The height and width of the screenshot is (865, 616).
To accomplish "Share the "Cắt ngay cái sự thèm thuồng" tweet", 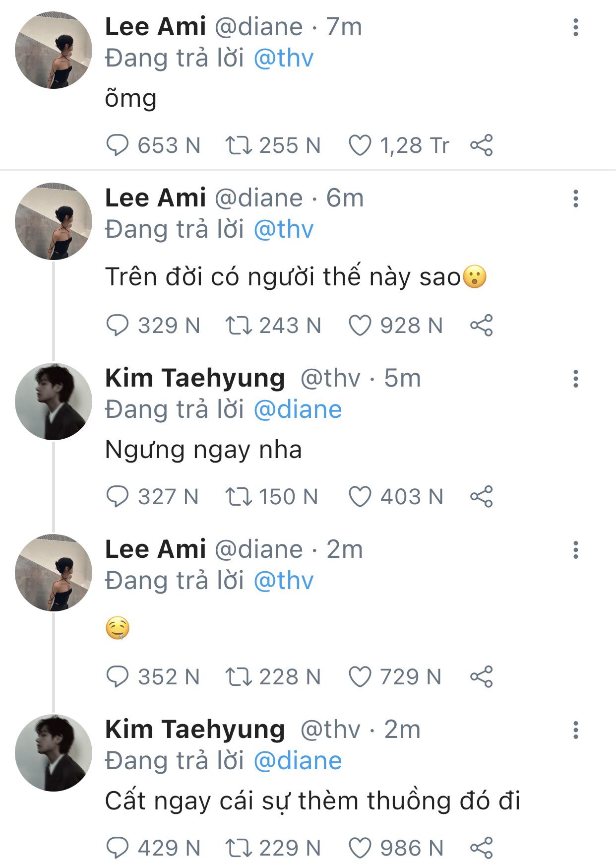I will pos(481,848).
